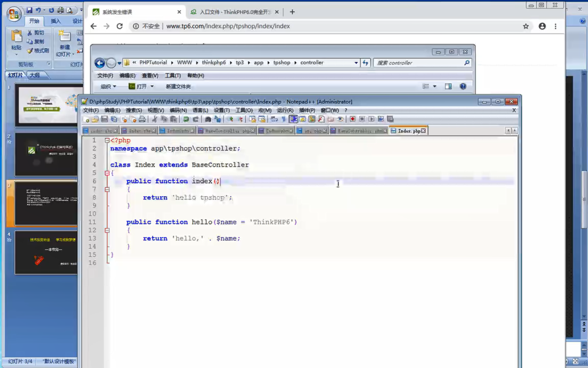The image size is (588, 368).
Task: Toggle Show All Characters pilcrow icon
Action: [284, 120]
